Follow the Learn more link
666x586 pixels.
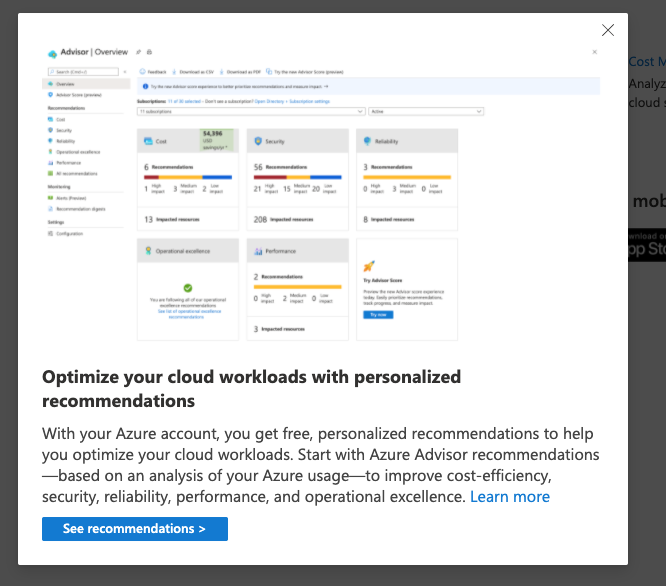510,497
